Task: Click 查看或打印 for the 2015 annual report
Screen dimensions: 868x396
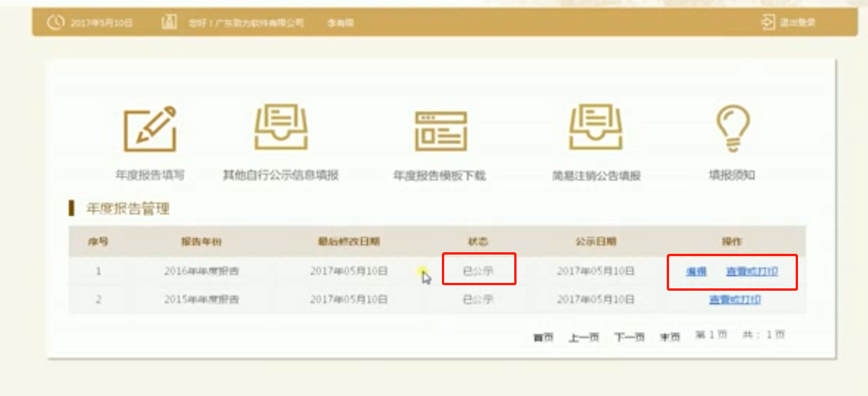Action: tap(734, 299)
